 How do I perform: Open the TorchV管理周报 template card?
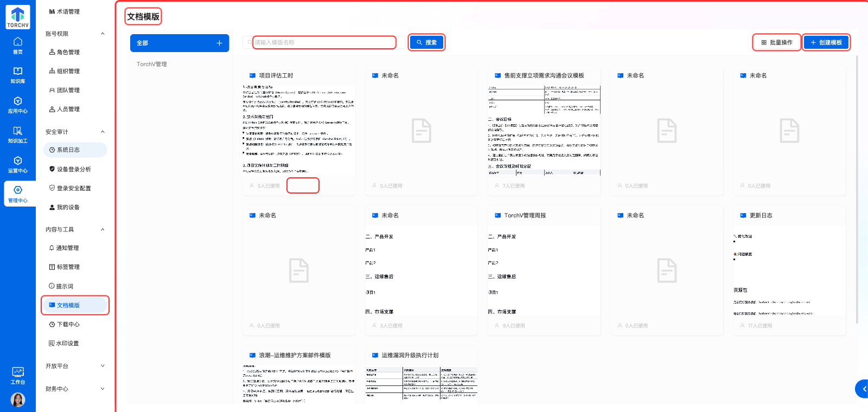[544, 271]
